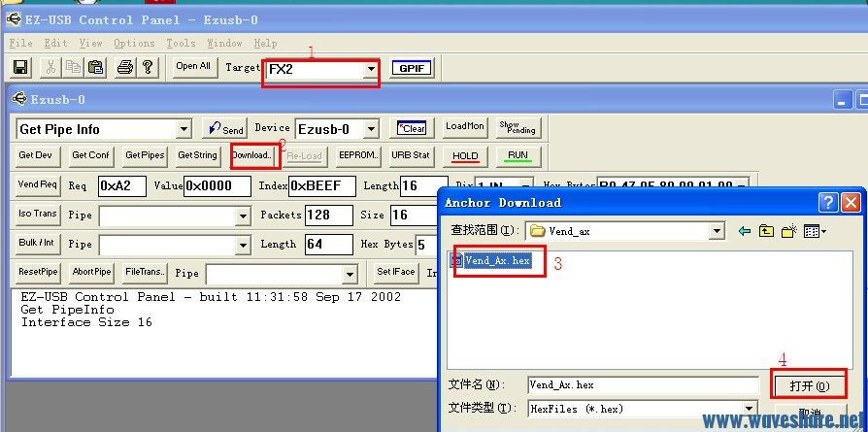The width and height of the screenshot is (868, 432).
Task: Click the FileTrans.. button
Action: 145,273
